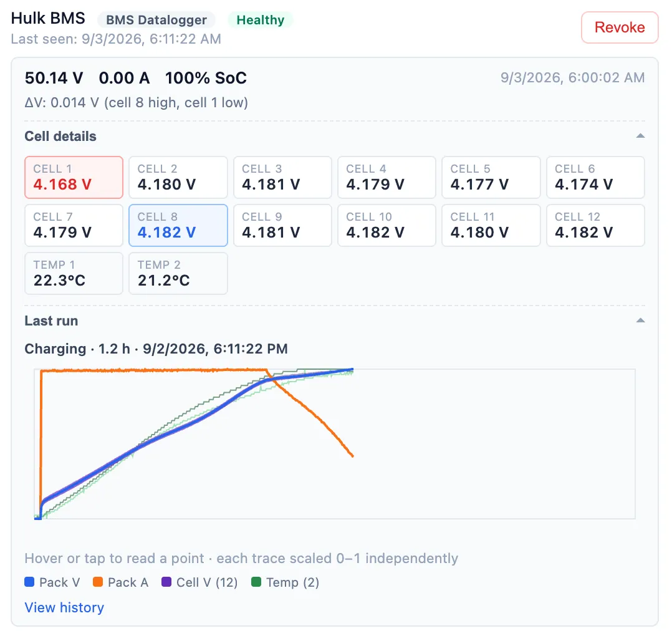Select the TEMP 2 sensor tile
672x636 pixels.
(x=178, y=274)
